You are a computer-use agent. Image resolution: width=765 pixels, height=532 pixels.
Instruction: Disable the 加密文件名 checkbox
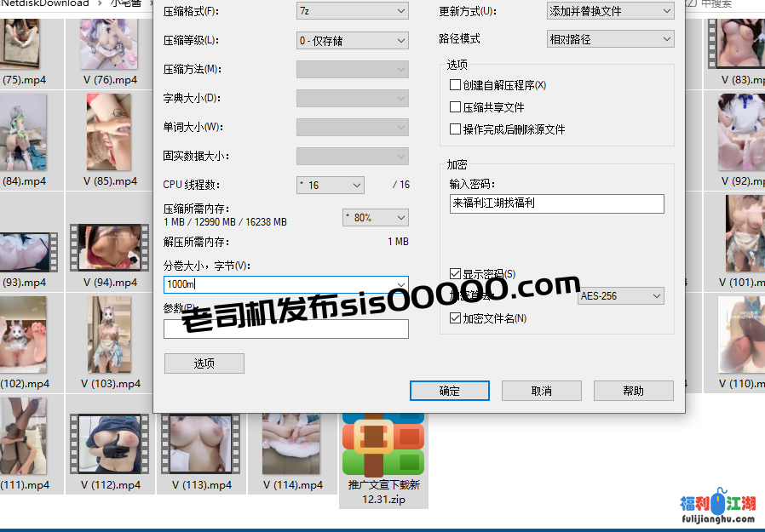tap(455, 318)
